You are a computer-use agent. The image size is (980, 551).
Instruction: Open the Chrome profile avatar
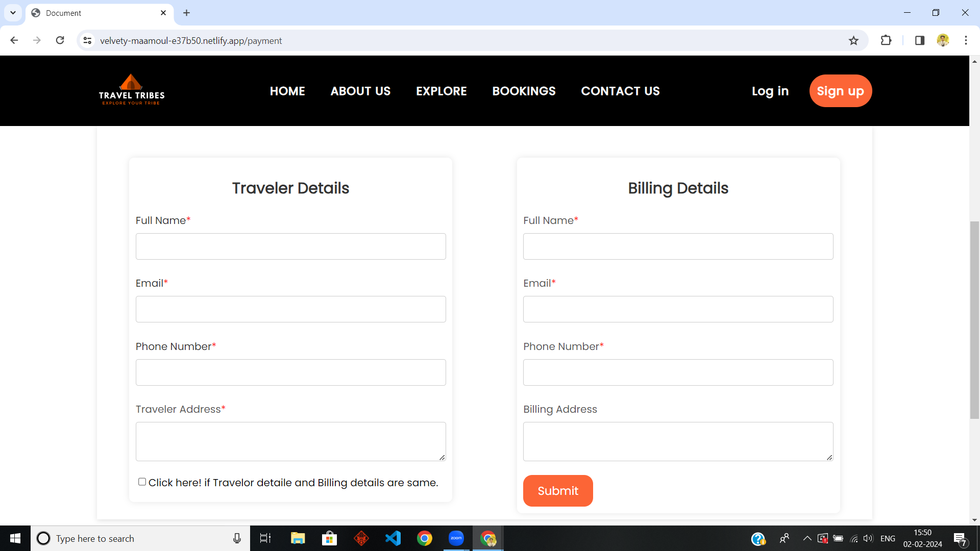pyautogui.click(x=943, y=40)
